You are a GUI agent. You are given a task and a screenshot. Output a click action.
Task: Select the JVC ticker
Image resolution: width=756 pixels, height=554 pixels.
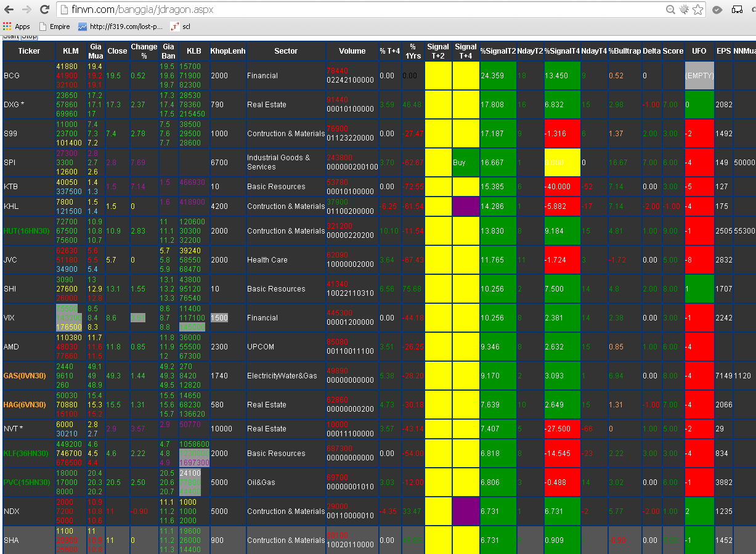click(10, 260)
